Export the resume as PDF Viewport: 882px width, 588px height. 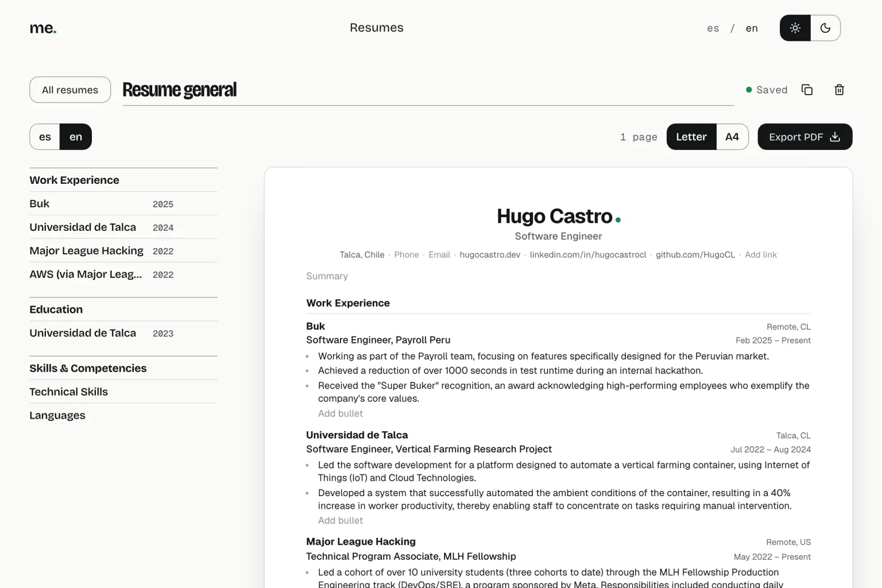(x=805, y=137)
